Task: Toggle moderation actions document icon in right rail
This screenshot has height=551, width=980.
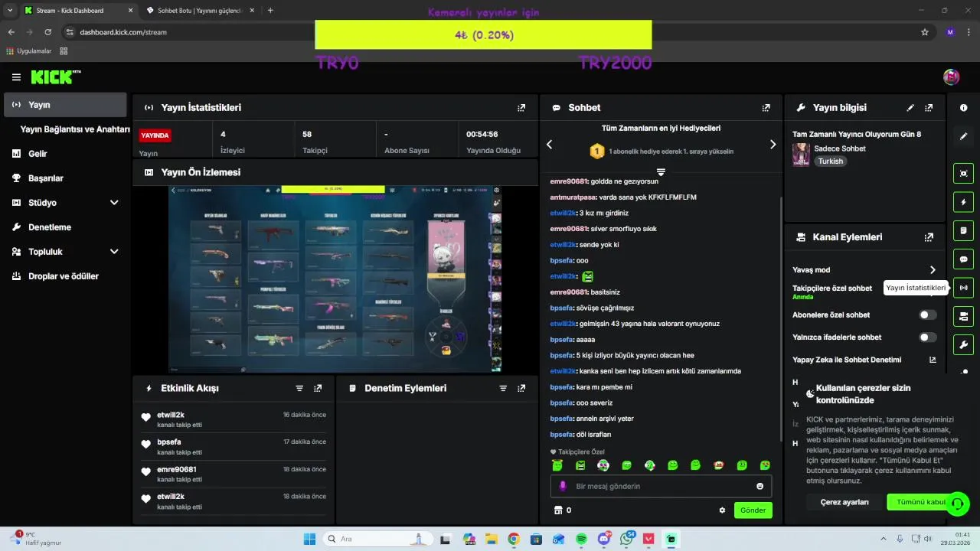Action: tap(963, 230)
